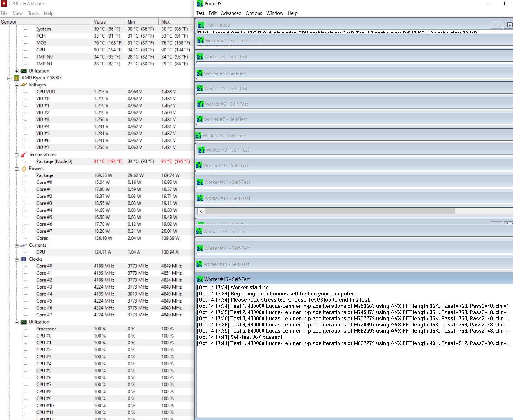Viewport: 513px width, 420px height.
Task: Open HWMonitor View menu
Action: pos(18,13)
